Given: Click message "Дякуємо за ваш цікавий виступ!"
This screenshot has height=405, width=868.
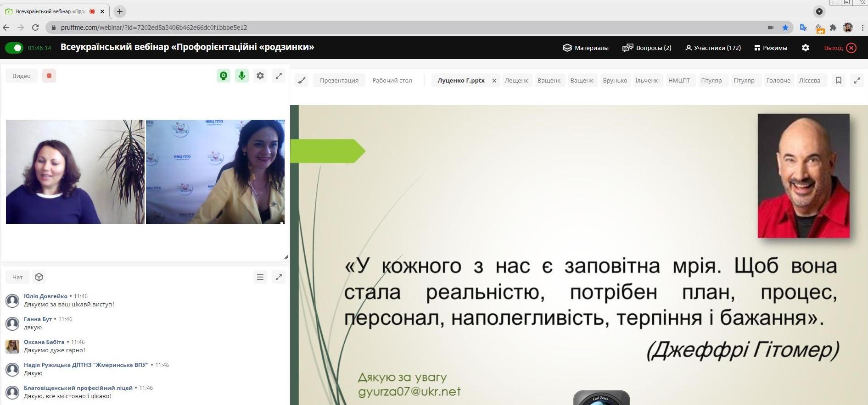Looking at the screenshot, I should pyautogui.click(x=69, y=305).
